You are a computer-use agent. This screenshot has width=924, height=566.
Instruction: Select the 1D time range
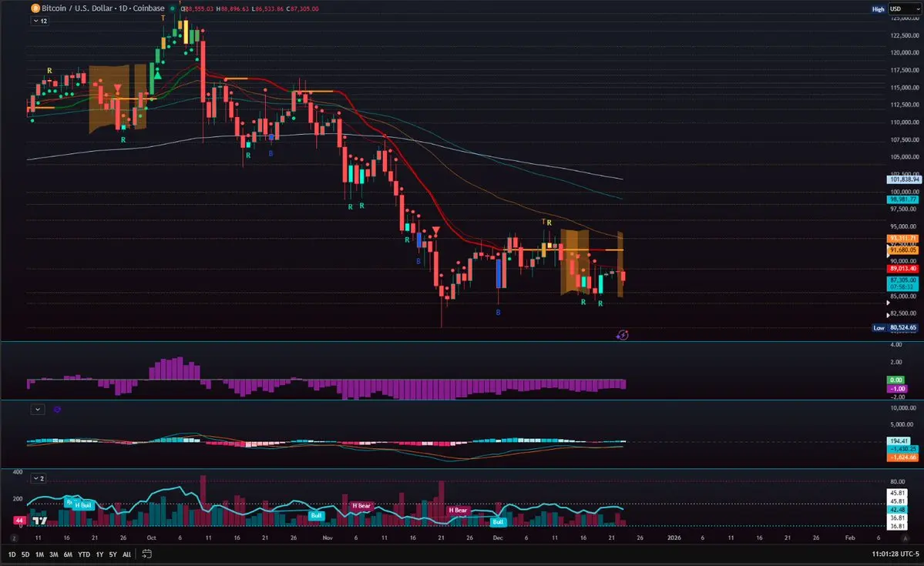[x=12, y=554]
